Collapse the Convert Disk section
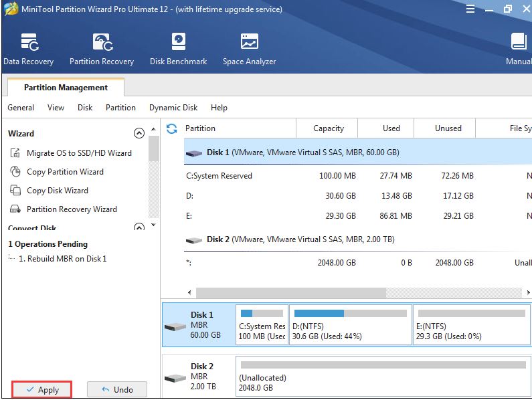 139,227
